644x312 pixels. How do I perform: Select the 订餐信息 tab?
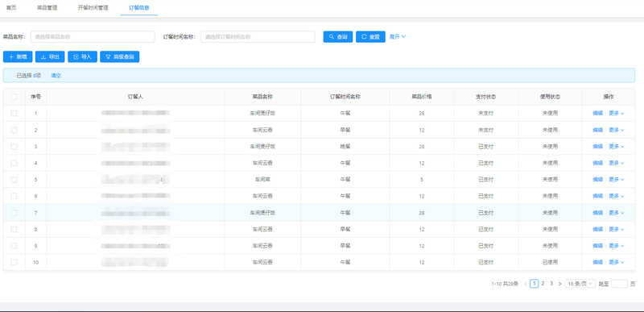coord(138,8)
